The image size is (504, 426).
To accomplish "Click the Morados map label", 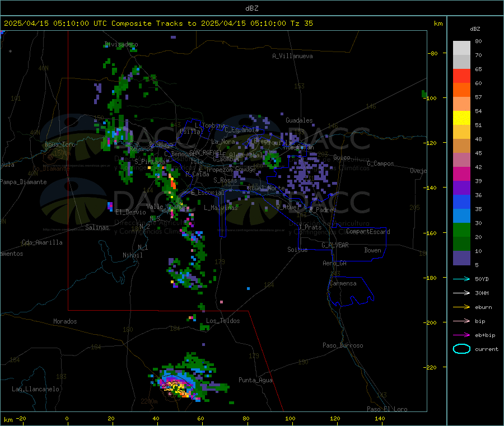I will click(x=65, y=321).
